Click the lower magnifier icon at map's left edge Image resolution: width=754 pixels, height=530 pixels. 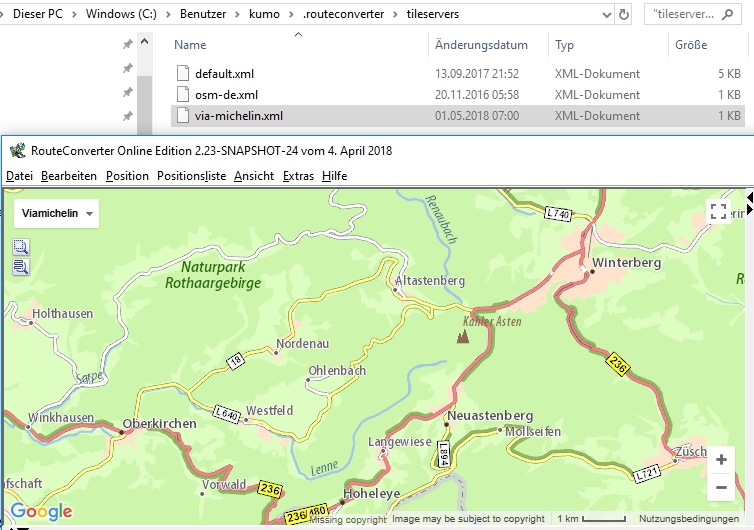pos(21,266)
